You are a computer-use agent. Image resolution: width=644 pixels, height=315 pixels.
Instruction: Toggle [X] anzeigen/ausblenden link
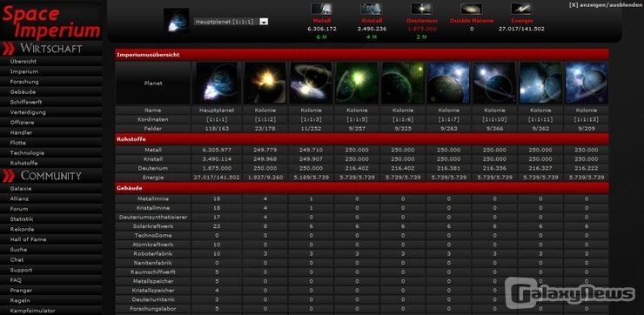(x=606, y=5)
